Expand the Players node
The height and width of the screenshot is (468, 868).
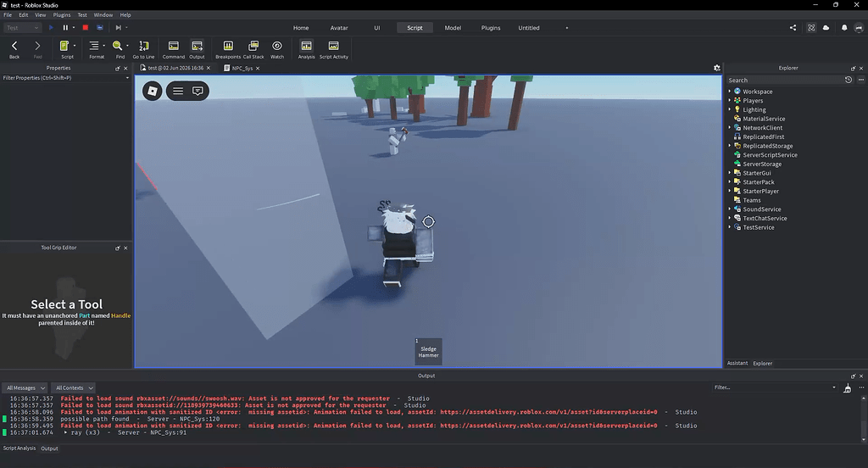[x=730, y=100]
